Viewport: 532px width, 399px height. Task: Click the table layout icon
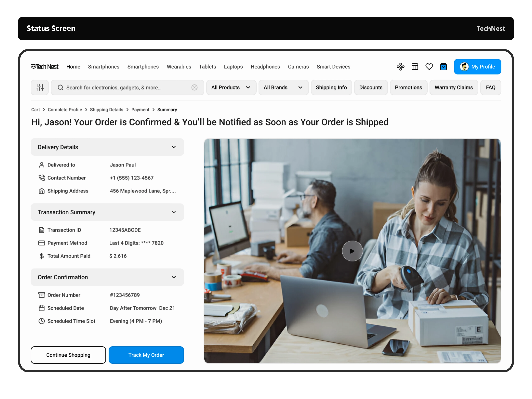pos(415,67)
